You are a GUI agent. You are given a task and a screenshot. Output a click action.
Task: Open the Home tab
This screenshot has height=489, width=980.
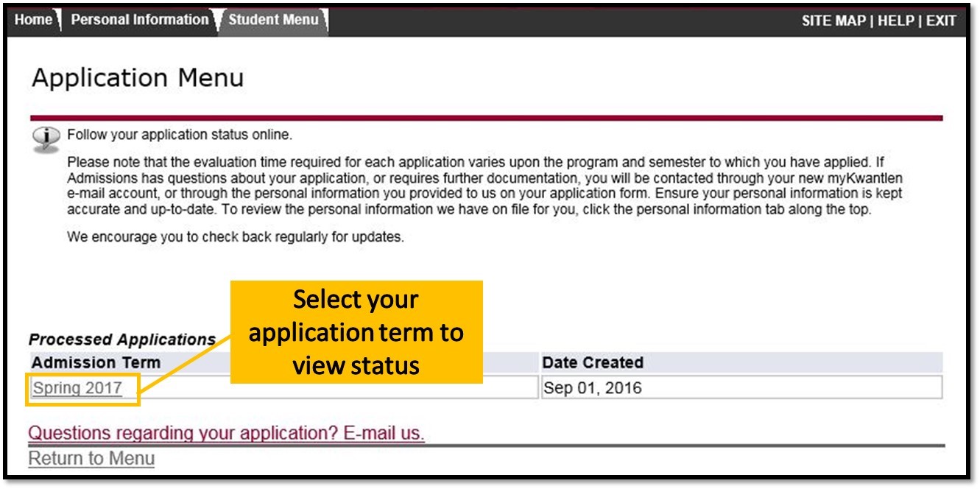click(33, 21)
